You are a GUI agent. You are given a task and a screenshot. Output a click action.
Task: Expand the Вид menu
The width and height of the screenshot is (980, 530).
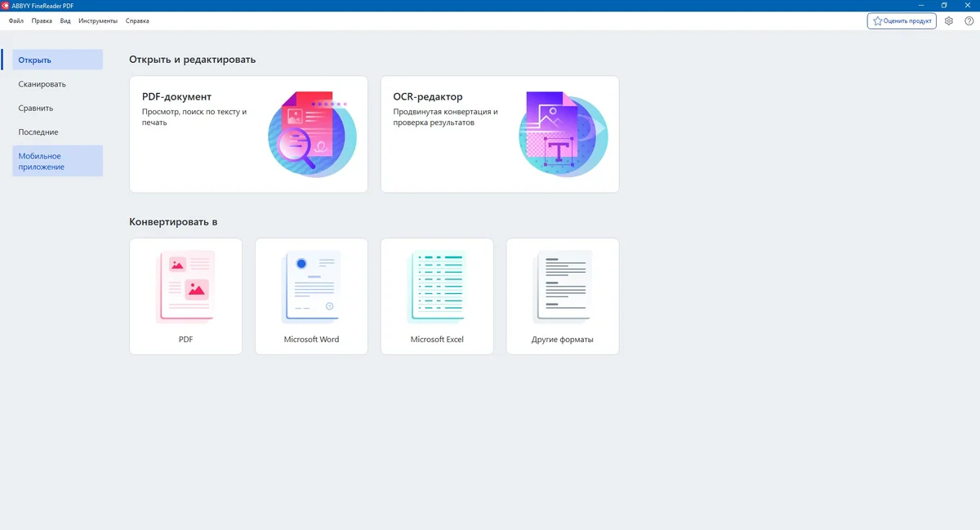[65, 21]
